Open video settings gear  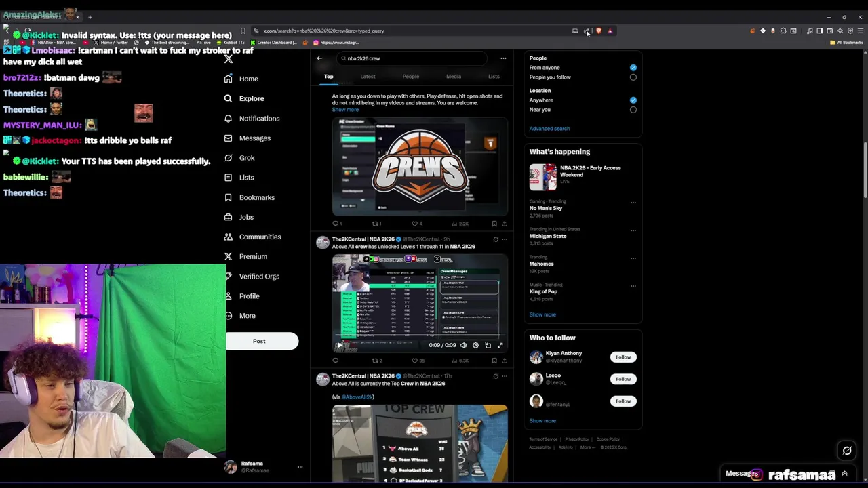point(475,345)
